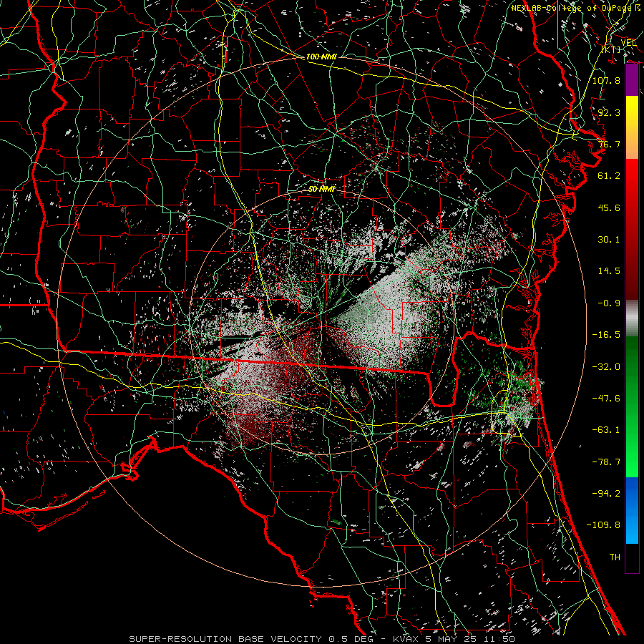The height and width of the screenshot is (644, 644).
Task: Select the -16.5 value on velocity scale
Action: point(606,335)
